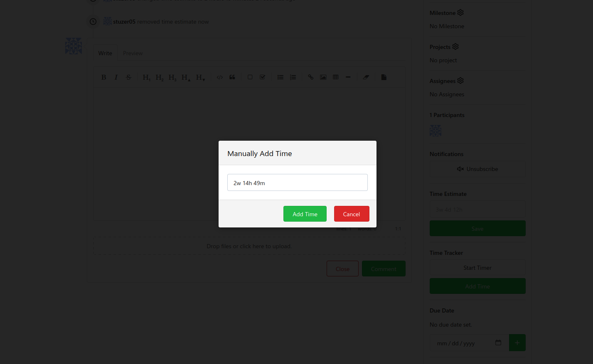Insert a blockquote
The width and height of the screenshot is (593, 364).
click(x=232, y=77)
